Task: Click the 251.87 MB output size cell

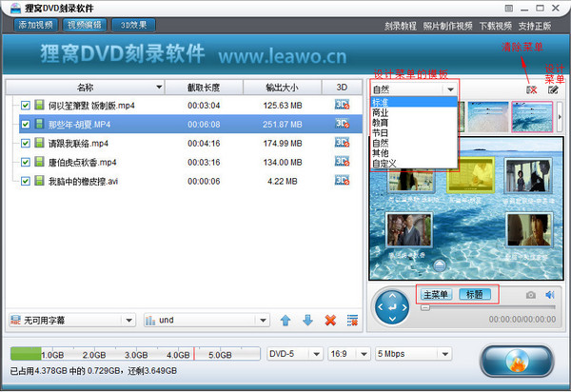Action: pyautogui.click(x=283, y=125)
